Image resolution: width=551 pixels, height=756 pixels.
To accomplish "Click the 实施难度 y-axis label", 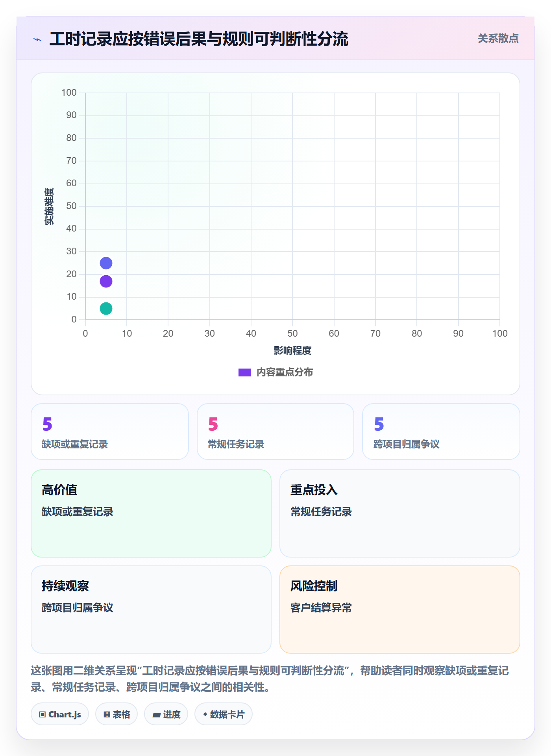I will tap(49, 206).
